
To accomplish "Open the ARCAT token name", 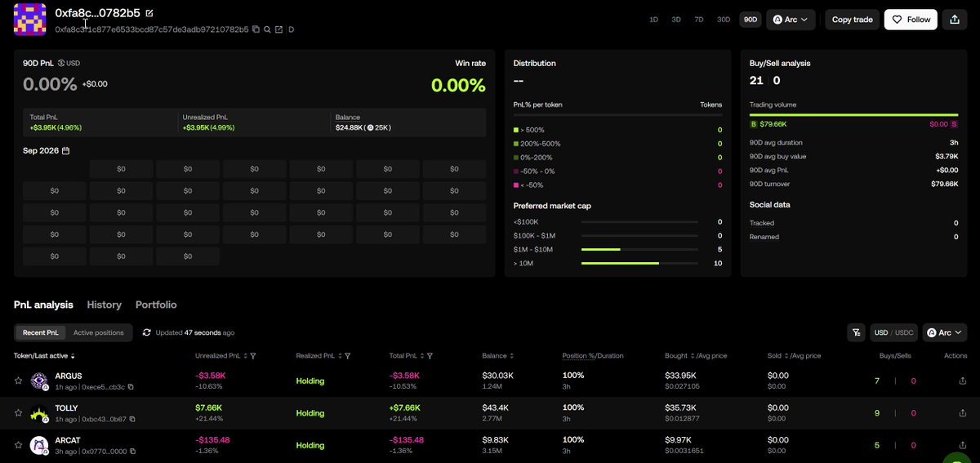I will pos(69,441).
